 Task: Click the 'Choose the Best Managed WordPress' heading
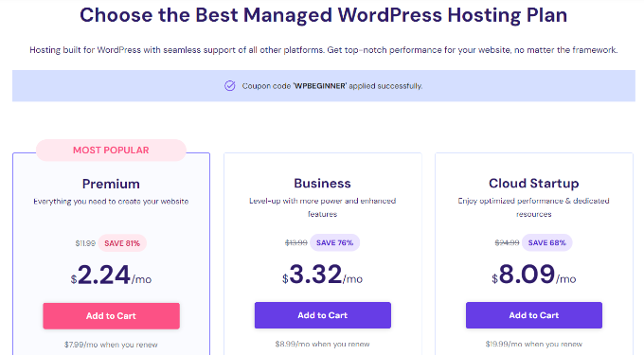tap(323, 15)
